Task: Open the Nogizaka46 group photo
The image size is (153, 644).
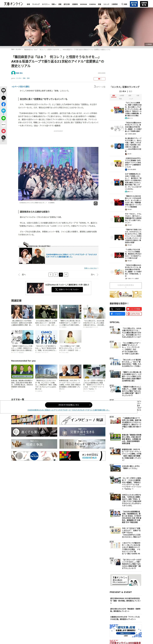Action: [58, 173]
